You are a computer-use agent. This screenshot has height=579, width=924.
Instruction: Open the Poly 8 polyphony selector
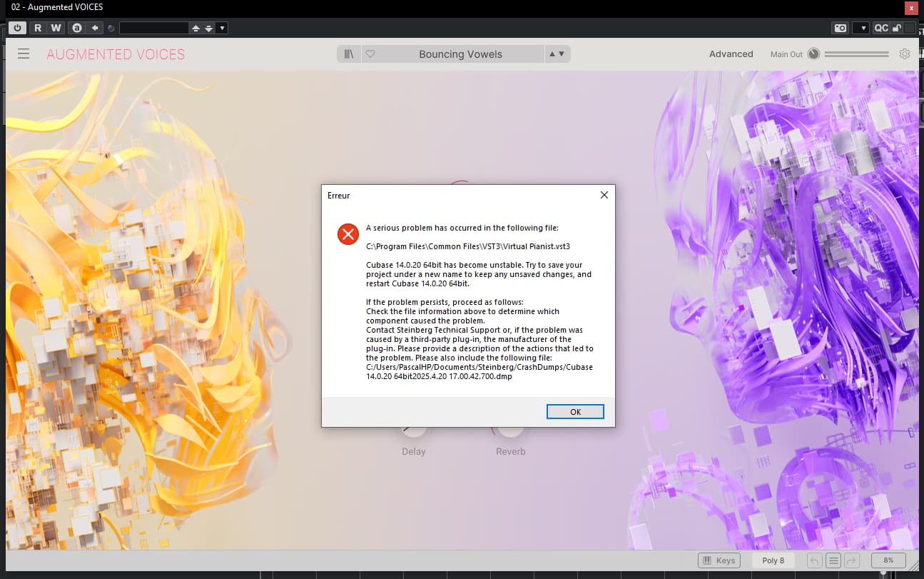[x=773, y=560]
